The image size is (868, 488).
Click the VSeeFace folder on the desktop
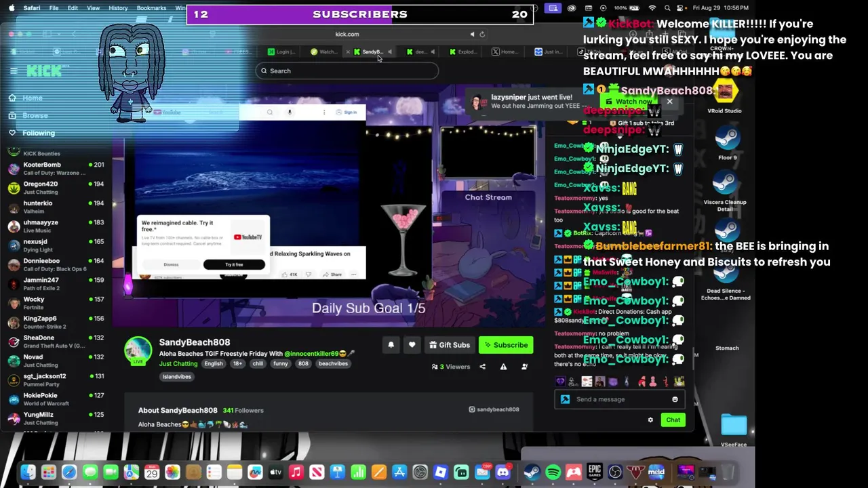pyautogui.click(x=734, y=431)
